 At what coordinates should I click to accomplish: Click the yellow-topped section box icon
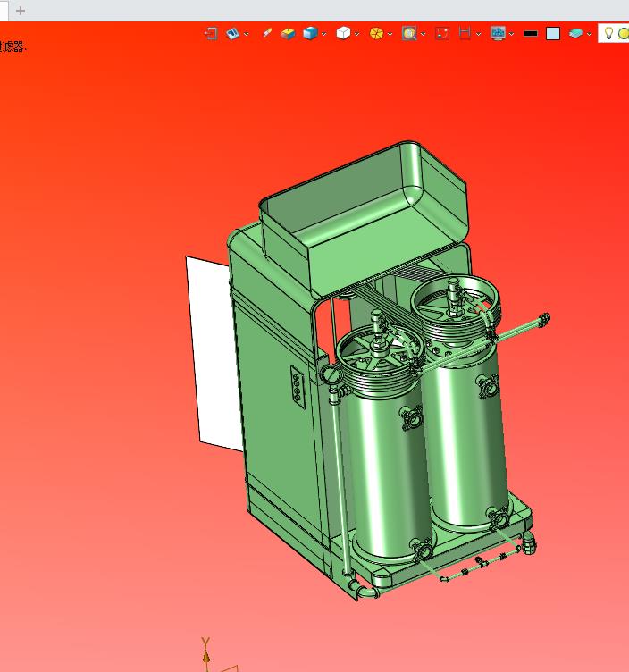click(288, 33)
